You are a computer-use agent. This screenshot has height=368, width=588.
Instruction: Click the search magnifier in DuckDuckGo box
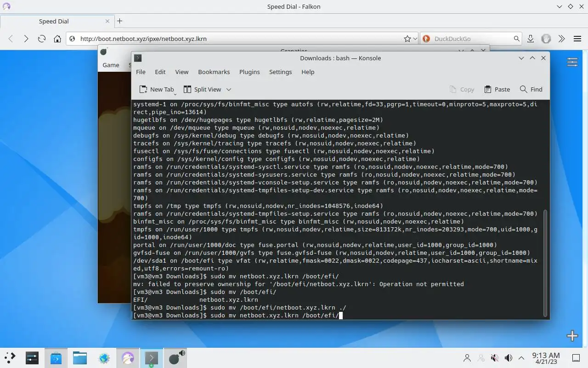click(x=517, y=39)
